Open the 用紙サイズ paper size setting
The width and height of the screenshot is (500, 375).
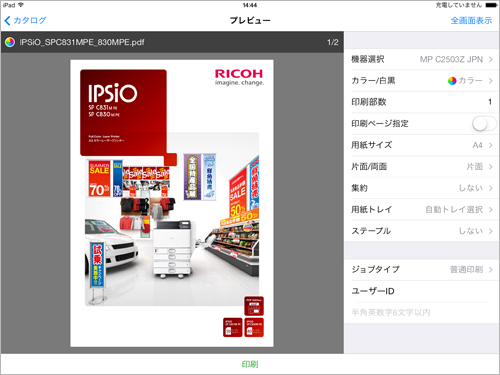point(422,145)
